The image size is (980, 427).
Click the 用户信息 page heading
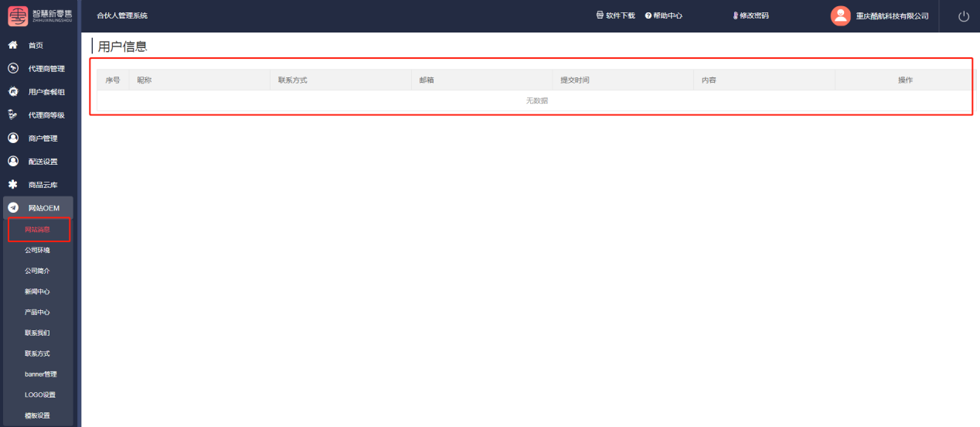tap(122, 46)
